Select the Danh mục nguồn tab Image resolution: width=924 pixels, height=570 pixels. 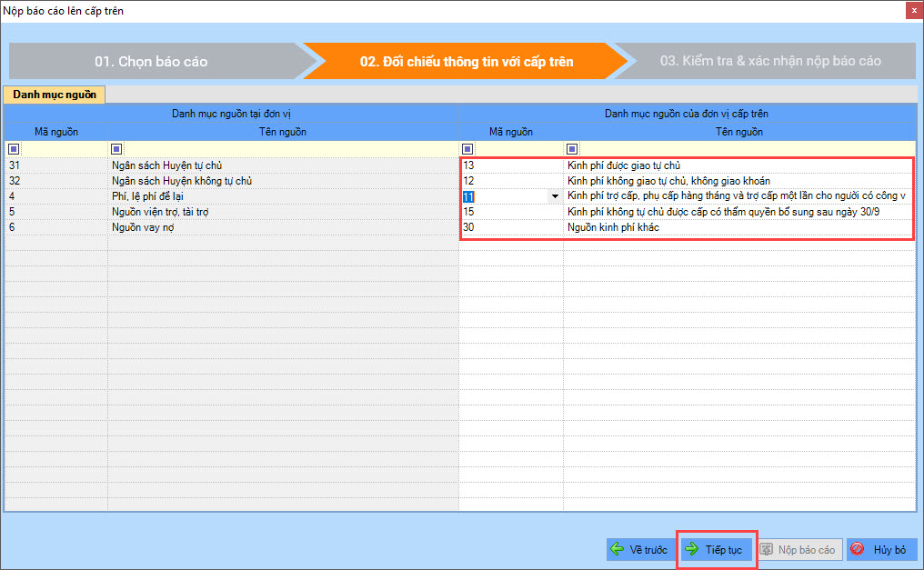pos(54,94)
